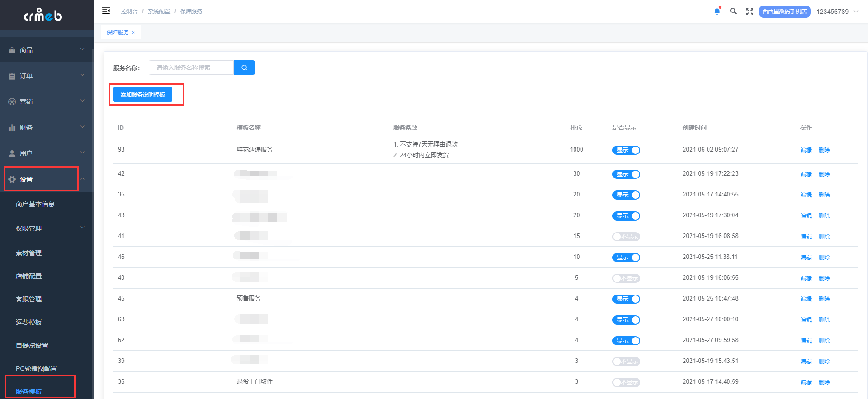
Task: Expand the 营销 menu chevron
Action: [x=82, y=101]
